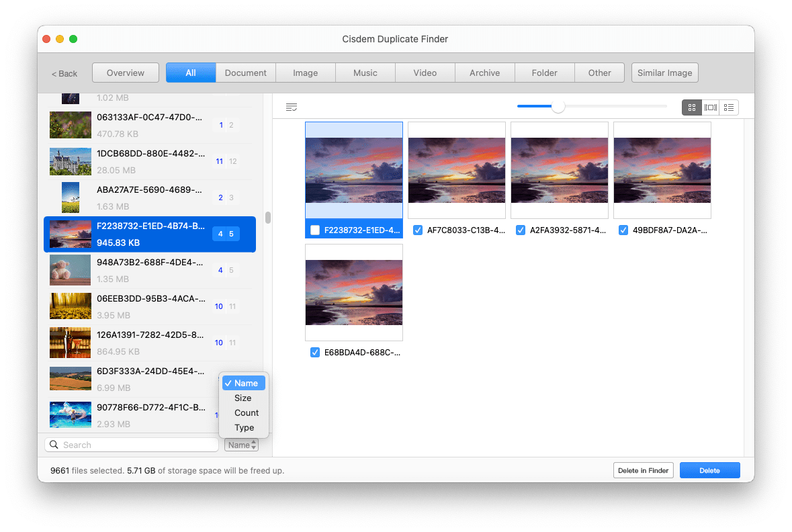Adjust the thumbnail size slider
This screenshot has width=792, height=532.
pyautogui.click(x=558, y=106)
